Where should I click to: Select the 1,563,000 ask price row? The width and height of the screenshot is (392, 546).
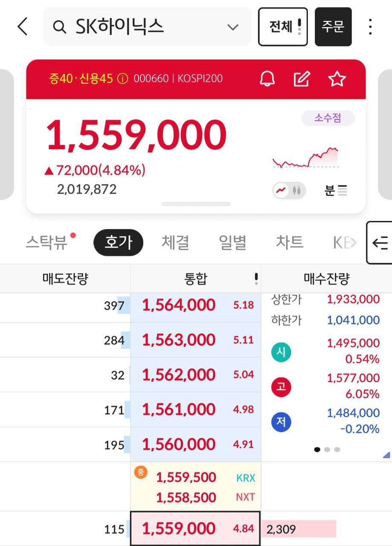click(196, 340)
